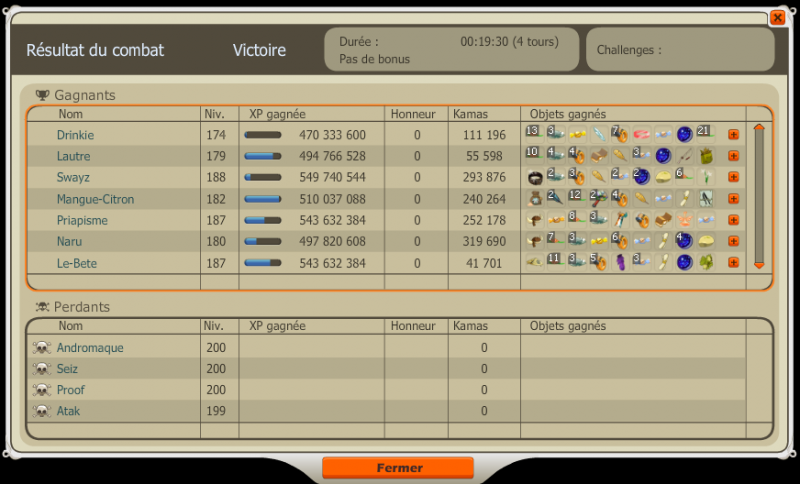Screen dimensions: 800x484
Task: Click the pouch bag in Mangue-Citron's loot
Action: [534, 199]
